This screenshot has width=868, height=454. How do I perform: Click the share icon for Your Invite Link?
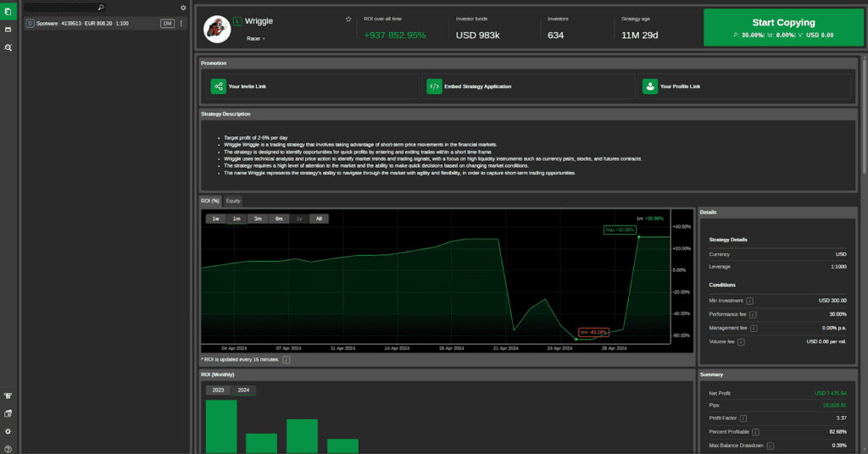click(x=219, y=86)
